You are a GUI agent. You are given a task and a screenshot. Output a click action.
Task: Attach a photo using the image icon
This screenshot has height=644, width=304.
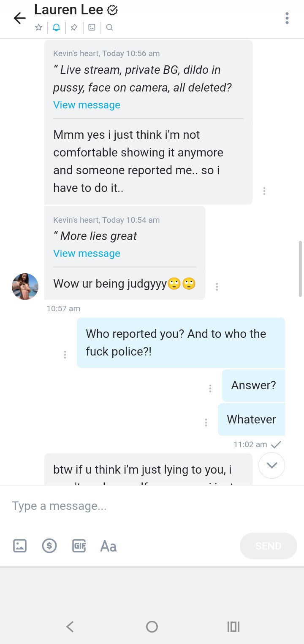(x=20, y=546)
